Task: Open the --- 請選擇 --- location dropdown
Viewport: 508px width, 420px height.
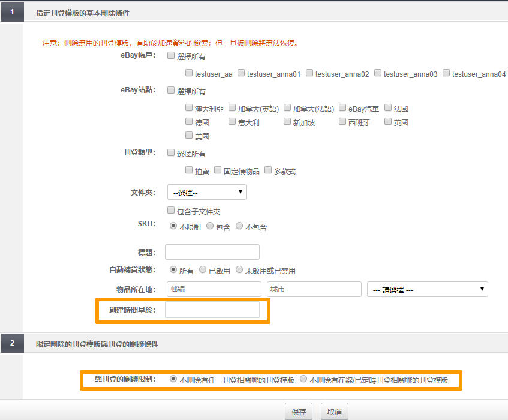Action: 427,289
